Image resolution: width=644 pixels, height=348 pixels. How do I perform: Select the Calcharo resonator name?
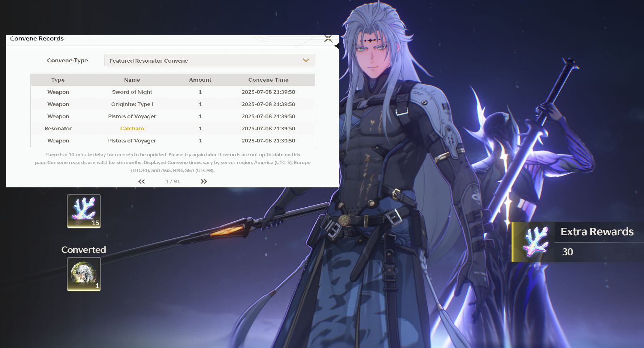[x=132, y=128]
